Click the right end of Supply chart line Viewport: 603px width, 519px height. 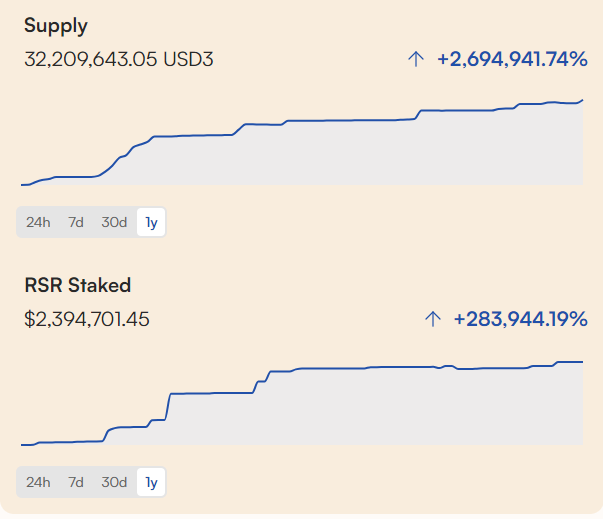[x=582, y=100]
